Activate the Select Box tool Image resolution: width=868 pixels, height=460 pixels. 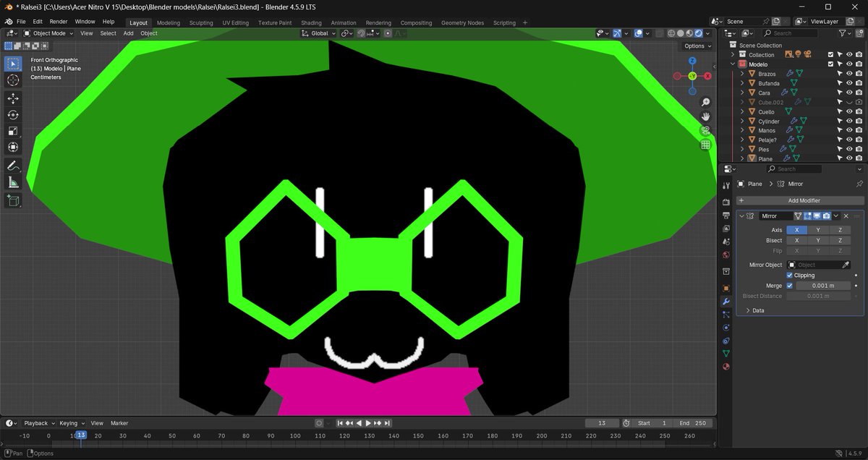[x=13, y=64]
